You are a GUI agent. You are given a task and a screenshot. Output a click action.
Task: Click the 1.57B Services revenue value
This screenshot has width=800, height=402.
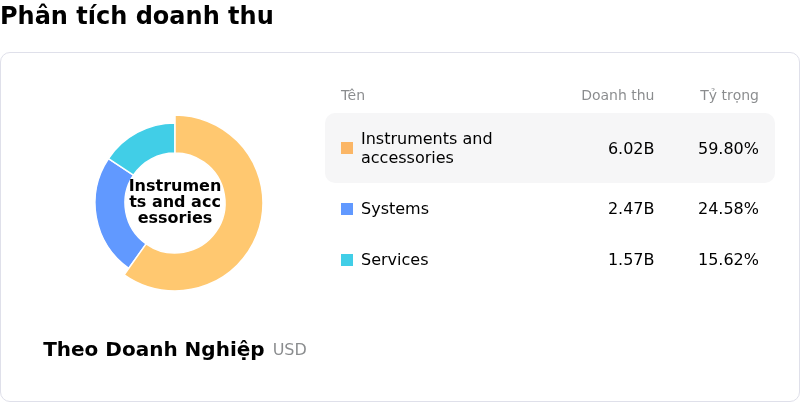tap(631, 260)
